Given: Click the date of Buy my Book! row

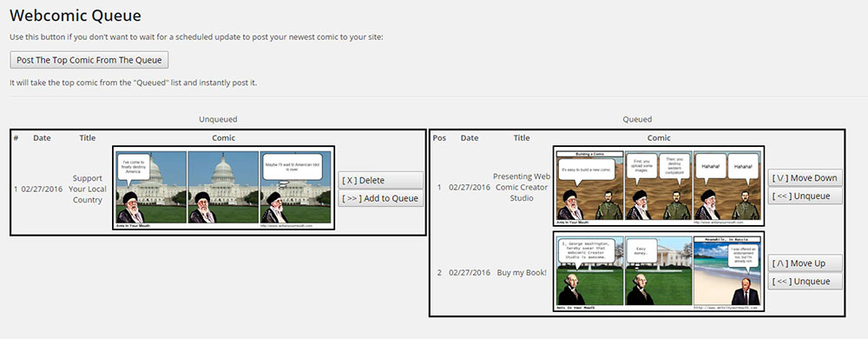Looking at the screenshot, I should pos(470,273).
